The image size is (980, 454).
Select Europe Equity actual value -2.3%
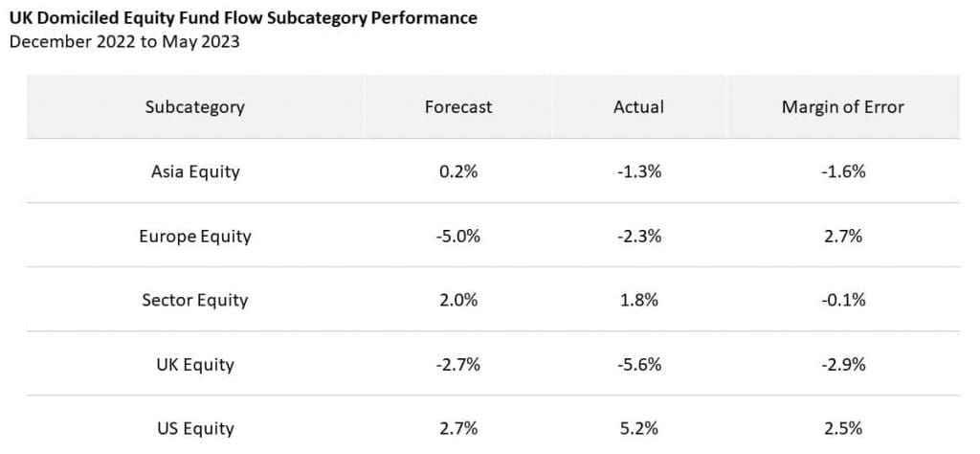638,236
